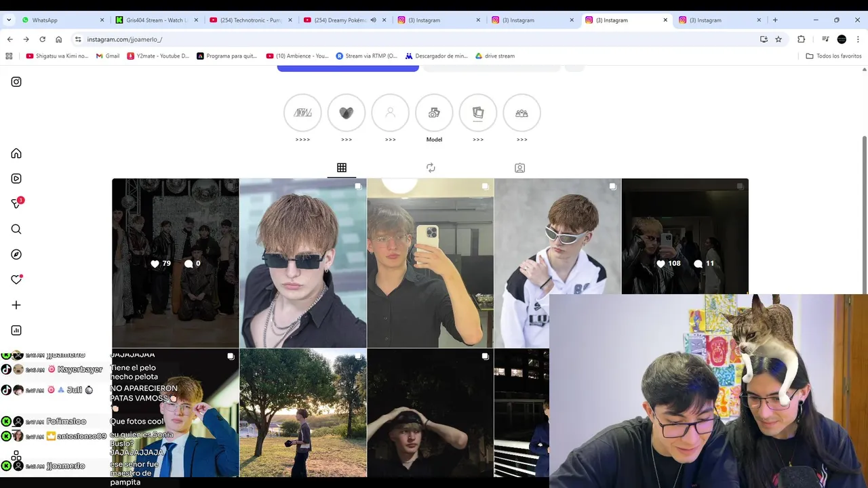Open mirror selfie with phone post

point(431,263)
